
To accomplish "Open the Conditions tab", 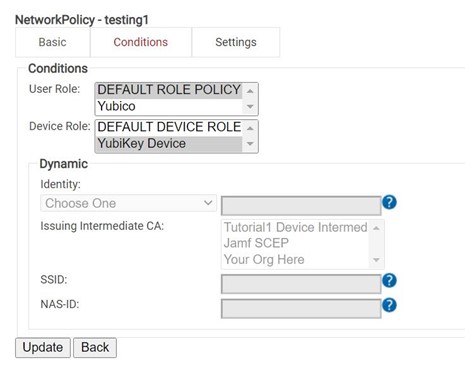I will click(x=141, y=42).
